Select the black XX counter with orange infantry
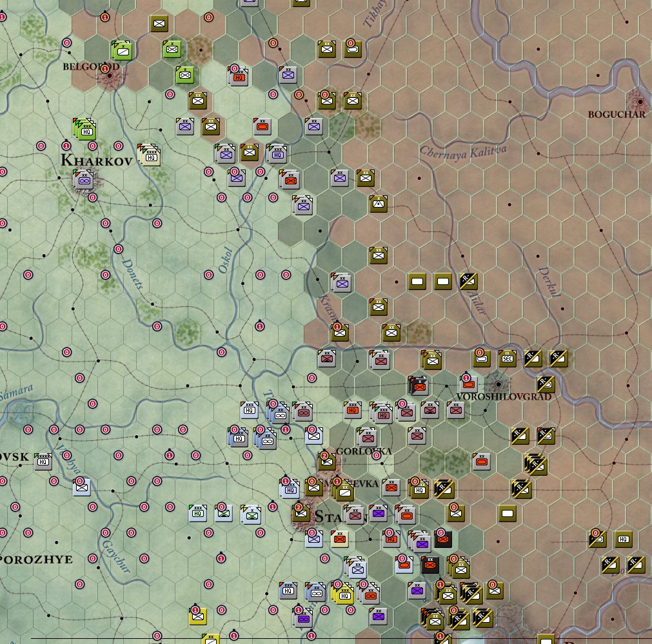652x644 pixels. [x=430, y=564]
